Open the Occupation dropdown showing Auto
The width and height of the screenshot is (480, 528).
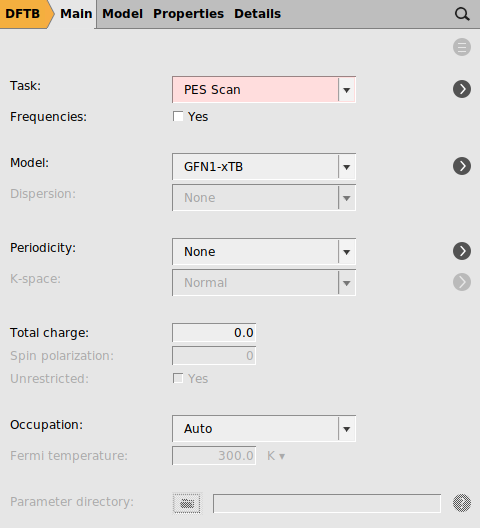tap(264, 429)
